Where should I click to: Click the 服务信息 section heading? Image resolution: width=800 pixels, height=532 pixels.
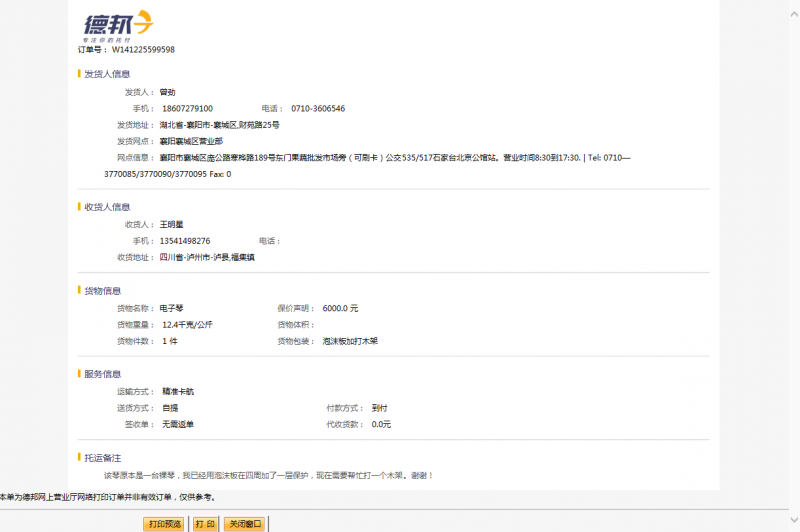click(103, 374)
